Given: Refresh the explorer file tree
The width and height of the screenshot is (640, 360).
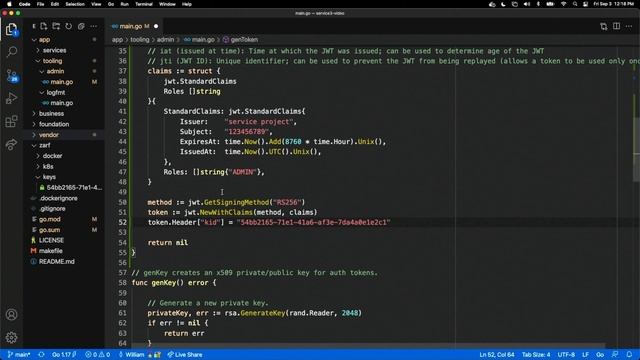Looking at the screenshot, I should (x=69, y=26).
